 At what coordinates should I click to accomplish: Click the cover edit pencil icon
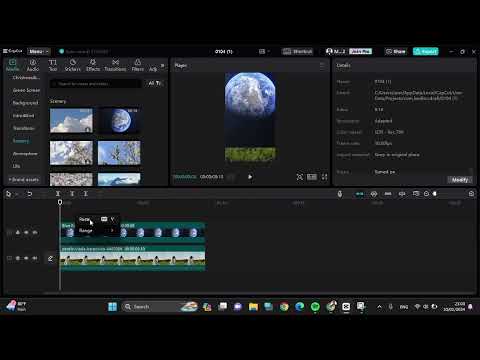50,258
